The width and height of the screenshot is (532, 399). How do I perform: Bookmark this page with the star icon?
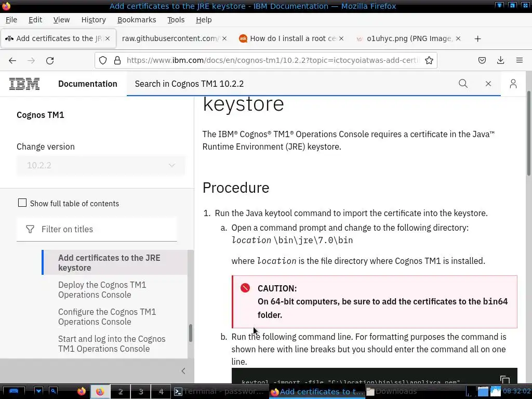[x=429, y=60]
